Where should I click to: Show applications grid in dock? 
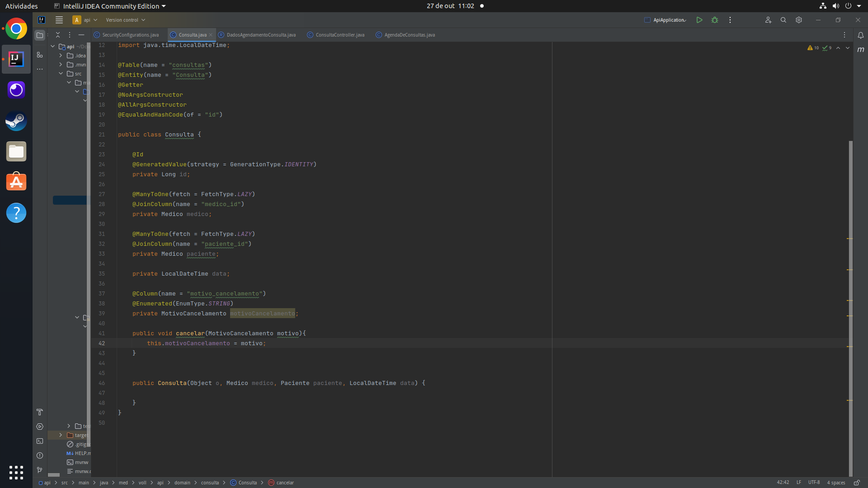[16, 473]
